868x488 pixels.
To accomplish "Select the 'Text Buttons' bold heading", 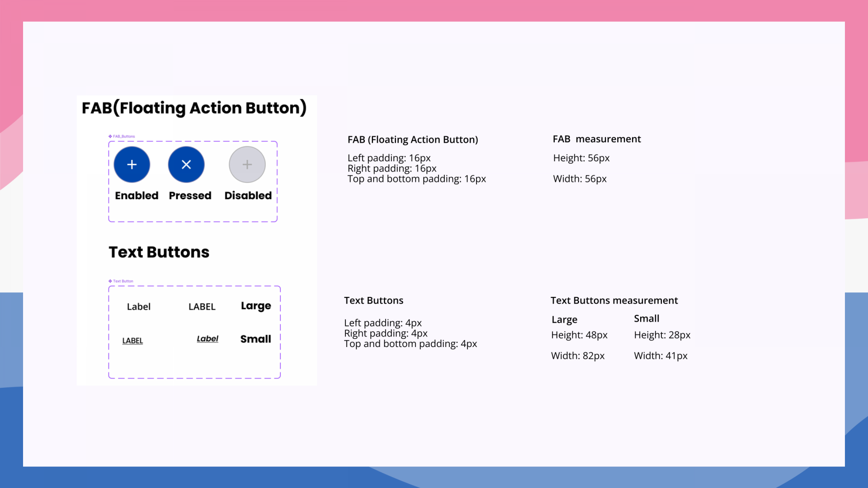I will (159, 252).
